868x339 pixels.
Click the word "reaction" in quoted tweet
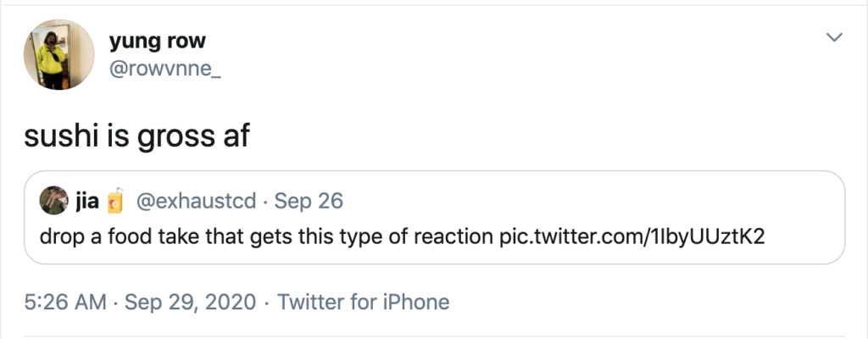click(x=453, y=235)
